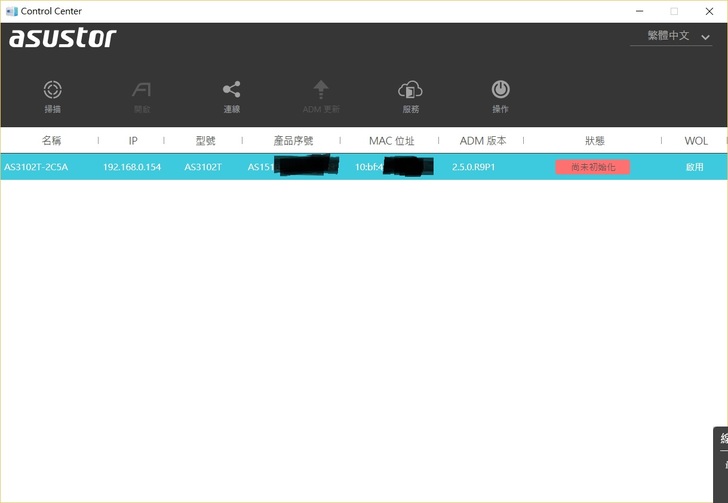Click the IP address 192.168.0.154
This screenshot has width=728, height=503.
[132, 167]
